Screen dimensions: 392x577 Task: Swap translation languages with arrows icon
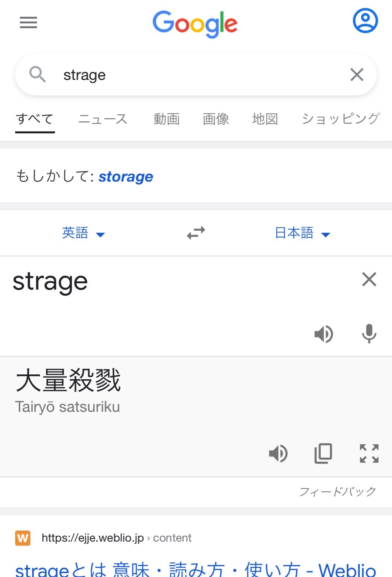point(196,233)
